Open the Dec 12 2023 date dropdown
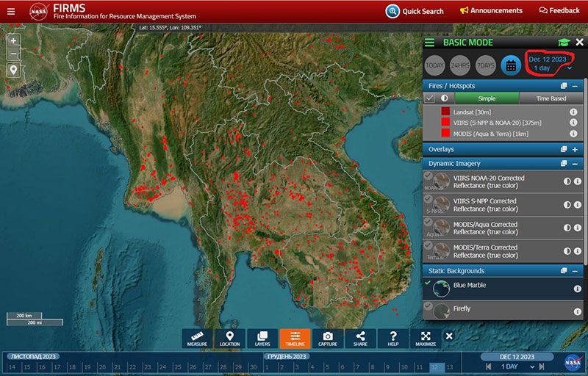The height and width of the screenshot is (376, 588). click(549, 63)
